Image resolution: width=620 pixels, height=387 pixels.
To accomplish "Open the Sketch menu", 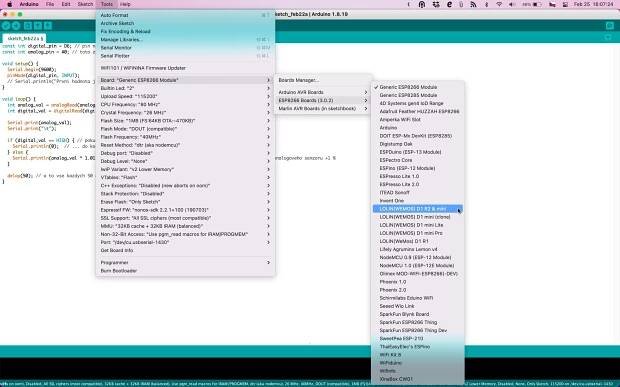I will pos(85,4).
